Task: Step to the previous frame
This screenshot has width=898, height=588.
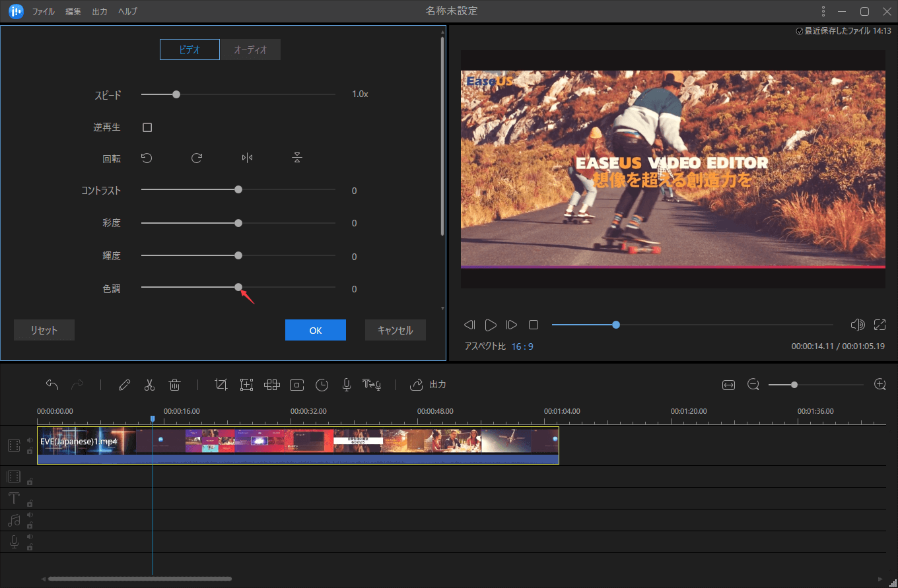Action: point(469,325)
